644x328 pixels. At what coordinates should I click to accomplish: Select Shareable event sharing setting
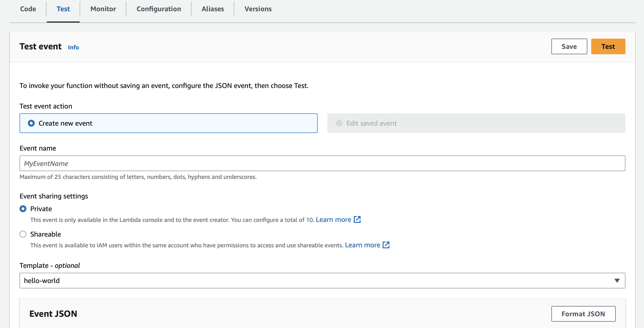23,234
